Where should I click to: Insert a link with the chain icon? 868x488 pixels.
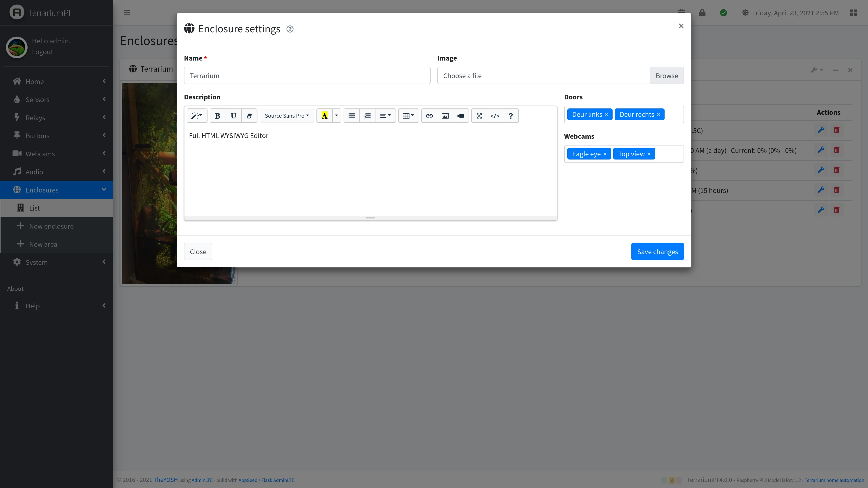coord(429,116)
